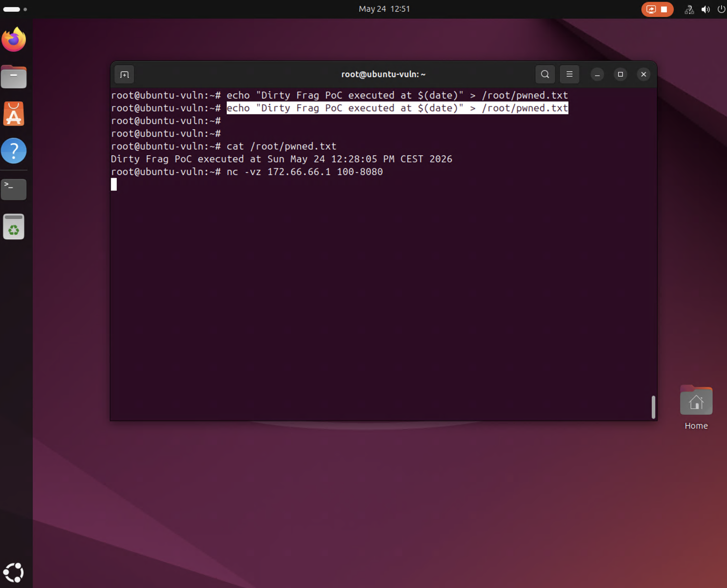Show applications via the Ubuntu logo
This screenshot has width=727, height=588.
(x=14, y=573)
